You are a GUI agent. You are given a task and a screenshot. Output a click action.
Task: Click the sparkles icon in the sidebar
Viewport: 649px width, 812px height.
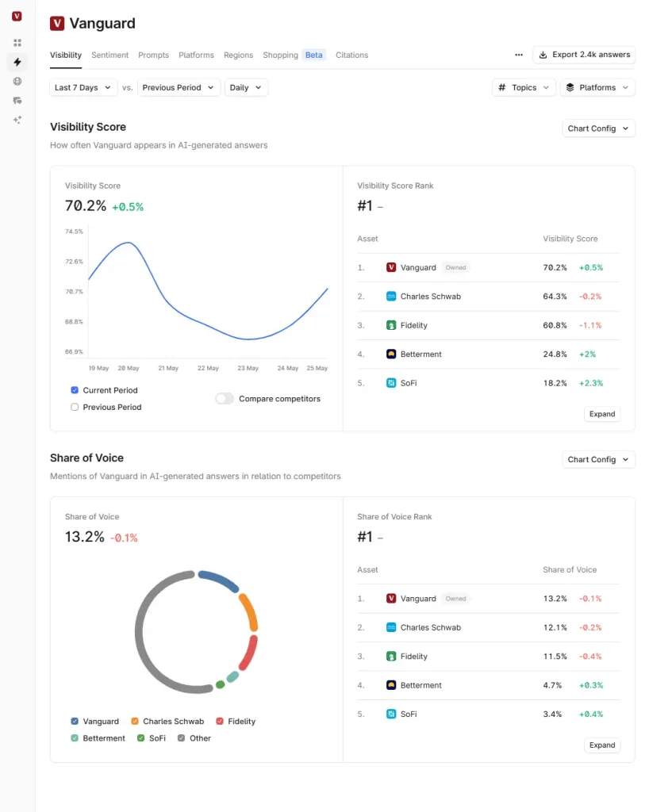pos(17,120)
